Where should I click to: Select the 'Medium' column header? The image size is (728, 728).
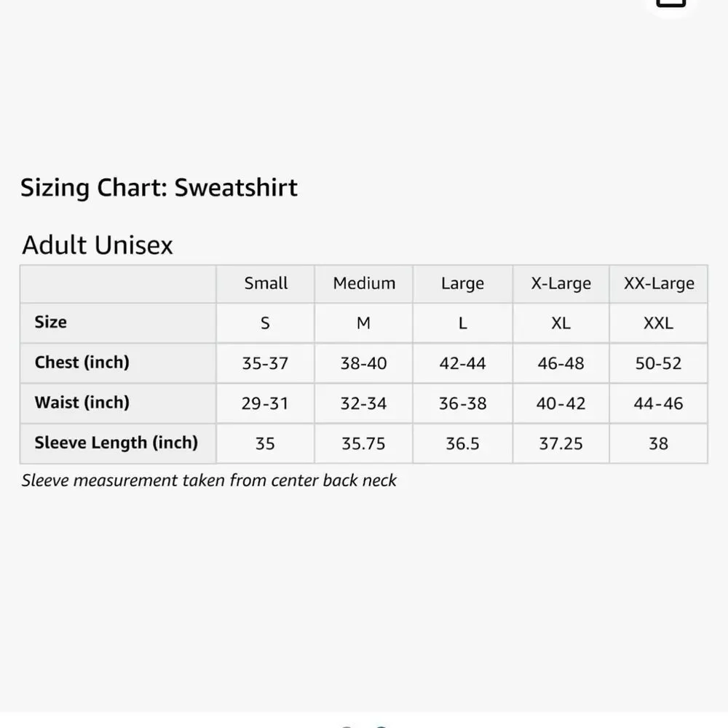point(364,283)
